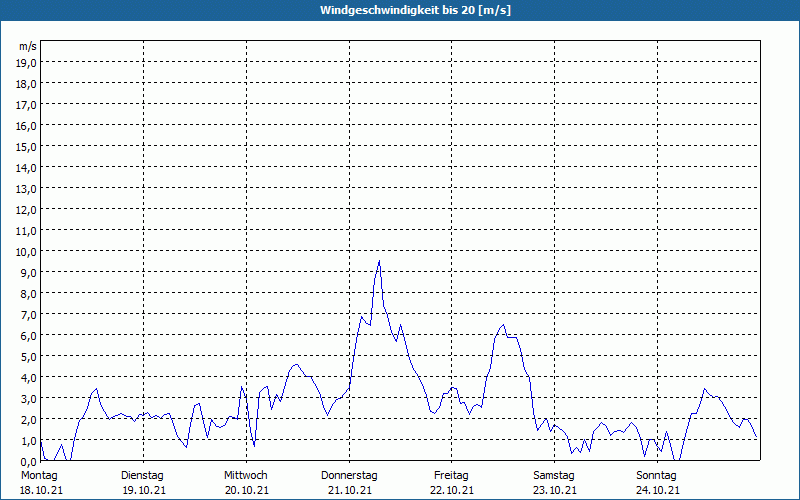Screen dimensions: 800x500
Task: Click the "m/s" unit label
Action: [x=28, y=46]
